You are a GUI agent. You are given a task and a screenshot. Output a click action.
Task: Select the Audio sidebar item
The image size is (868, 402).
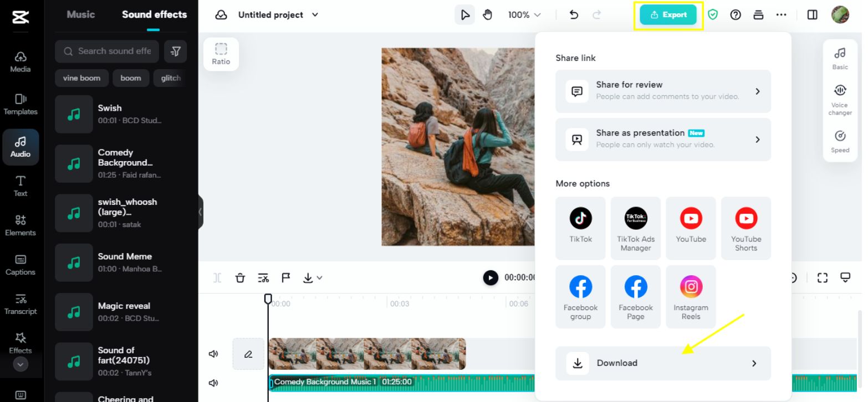tap(21, 147)
